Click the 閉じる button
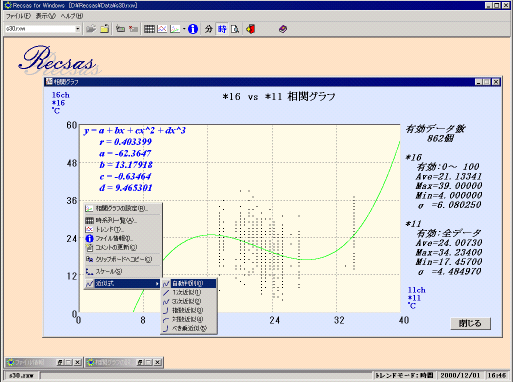Screen dimensions: 513x382 tap(470, 323)
